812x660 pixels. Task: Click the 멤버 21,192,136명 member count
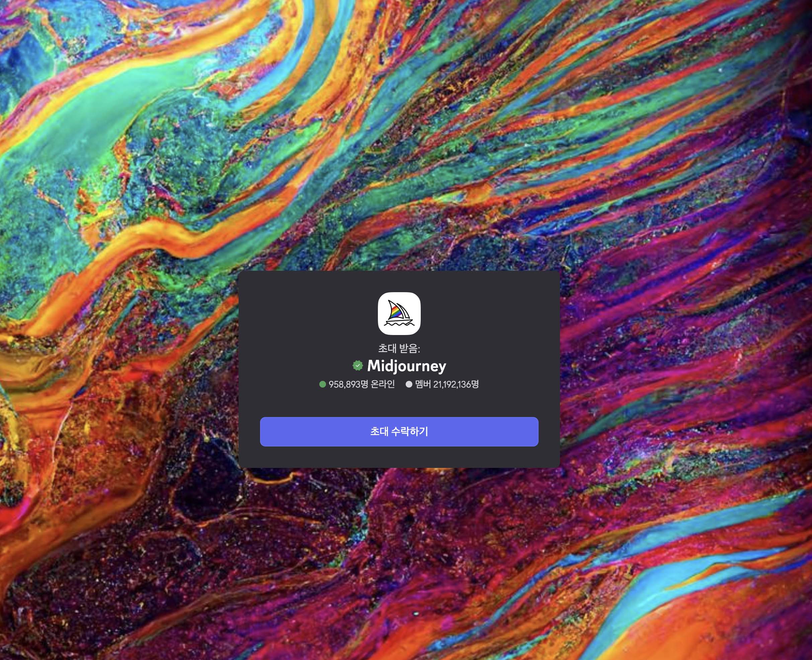pos(447,384)
